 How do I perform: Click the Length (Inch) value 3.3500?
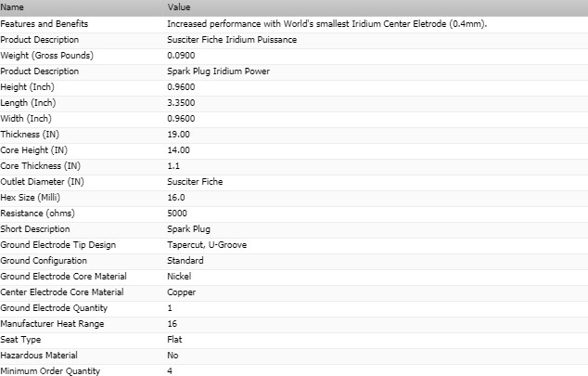pos(181,103)
